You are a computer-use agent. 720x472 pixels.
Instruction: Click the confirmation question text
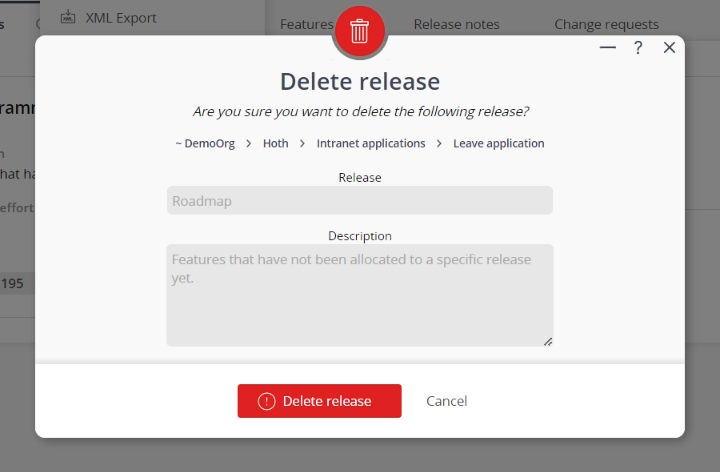[x=360, y=112]
